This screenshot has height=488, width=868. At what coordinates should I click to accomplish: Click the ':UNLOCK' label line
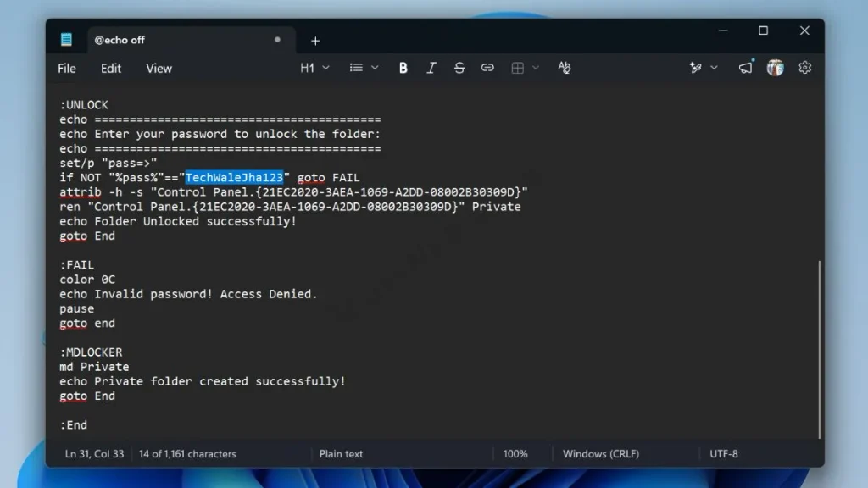[84, 104]
